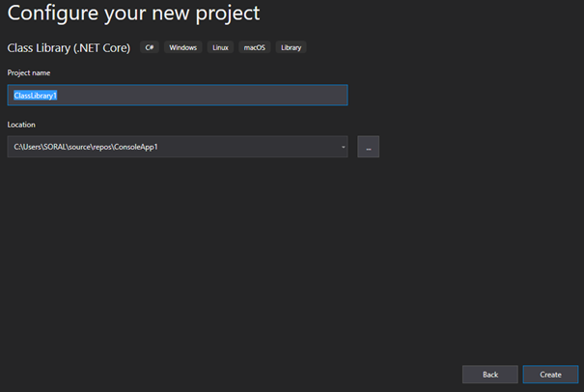Go back with the Back button
584x392 pixels.
[x=489, y=374]
